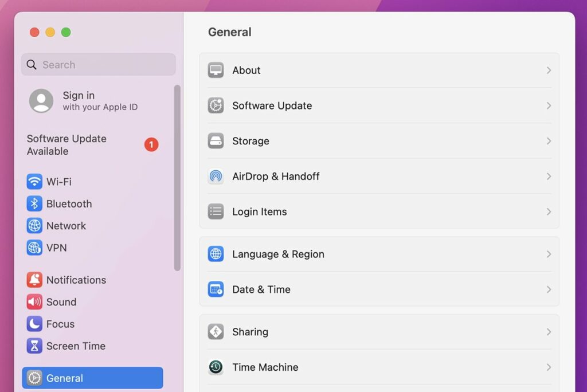Click the red update badge showing 1
This screenshot has width=587, height=392.
[151, 144]
